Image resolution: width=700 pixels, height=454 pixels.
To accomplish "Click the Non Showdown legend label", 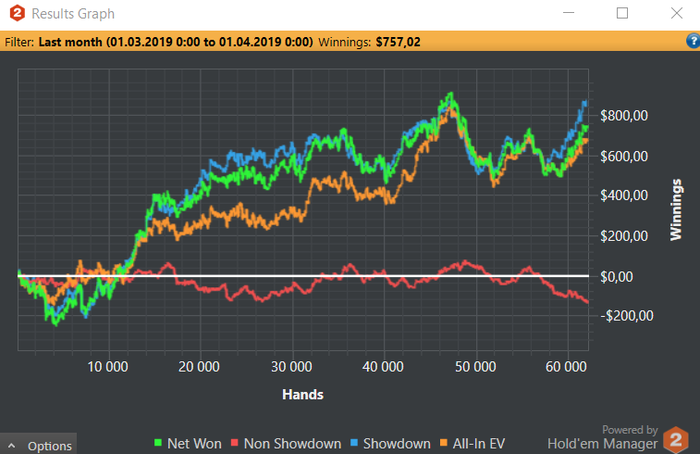I will 292,443.
